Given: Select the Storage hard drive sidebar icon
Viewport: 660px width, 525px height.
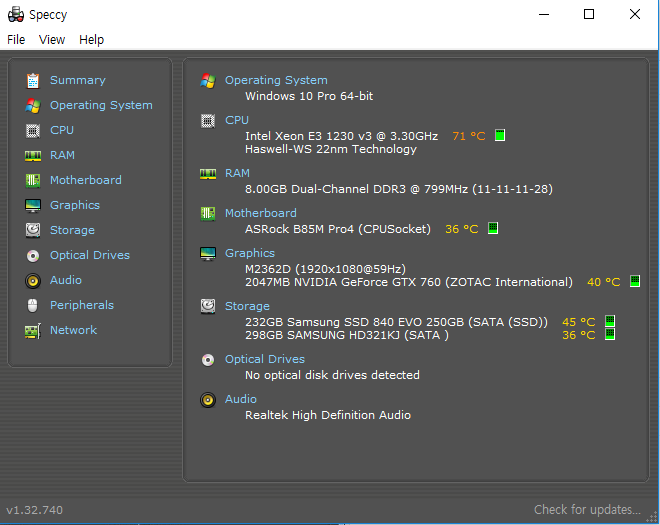Looking at the screenshot, I should [33, 230].
